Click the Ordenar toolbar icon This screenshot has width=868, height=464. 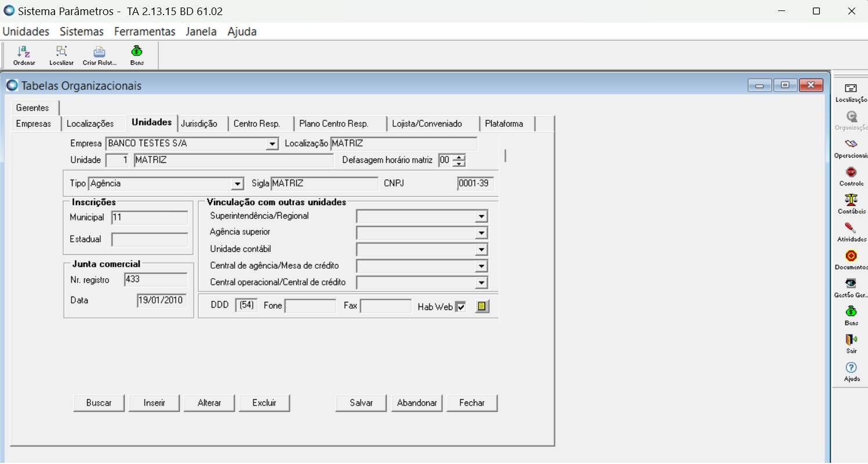click(24, 56)
